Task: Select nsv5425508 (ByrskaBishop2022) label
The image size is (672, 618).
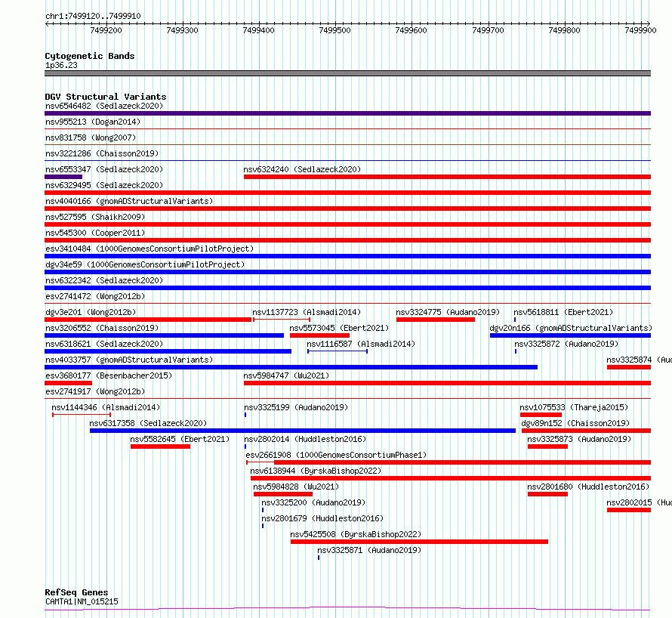Action: 356,534
